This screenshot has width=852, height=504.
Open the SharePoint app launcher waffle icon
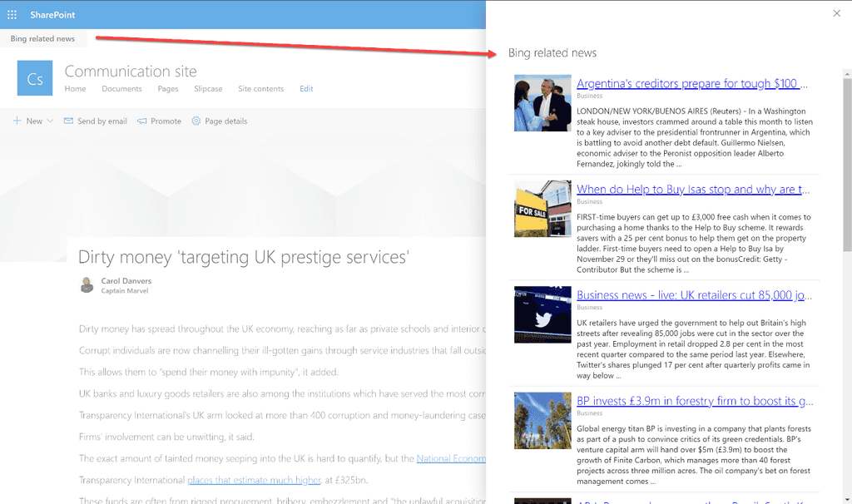tap(12, 15)
